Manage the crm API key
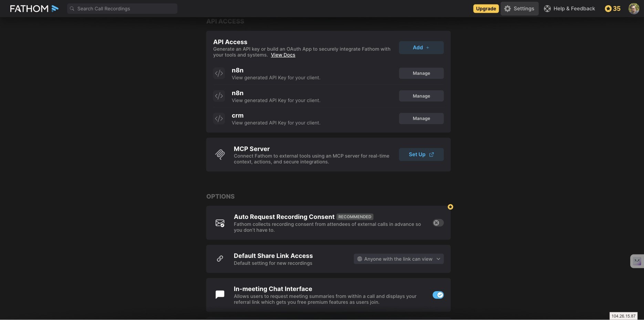Screen dimensions: 644x320 tap(421, 118)
